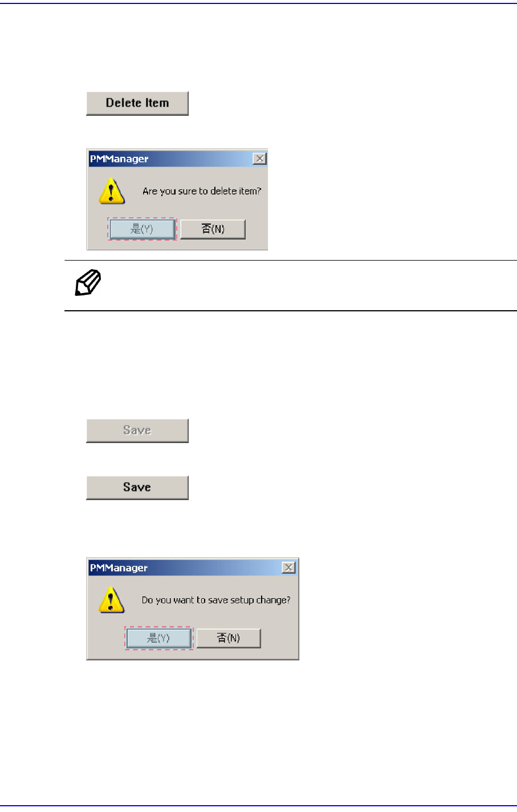517x812 pixels.
Task: Click the pencil note icon
Action: (x=88, y=283)
